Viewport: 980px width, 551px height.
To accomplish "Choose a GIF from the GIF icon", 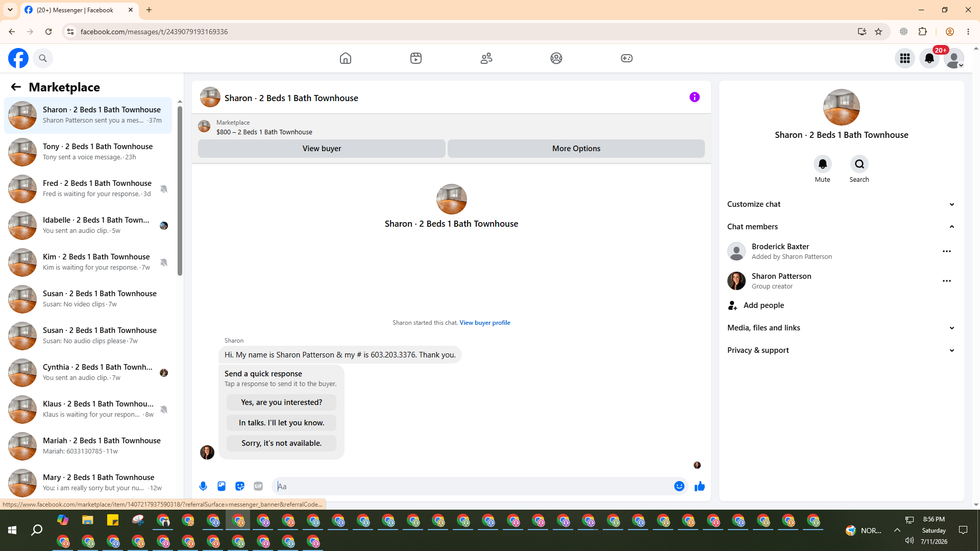I will tap(258, 486).
